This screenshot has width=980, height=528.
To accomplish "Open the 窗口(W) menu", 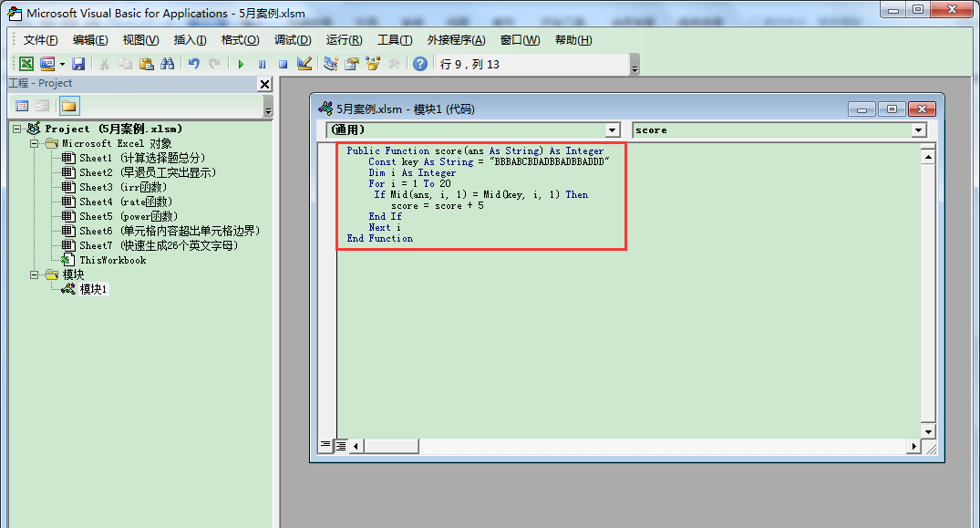I will tap(520, 40).
